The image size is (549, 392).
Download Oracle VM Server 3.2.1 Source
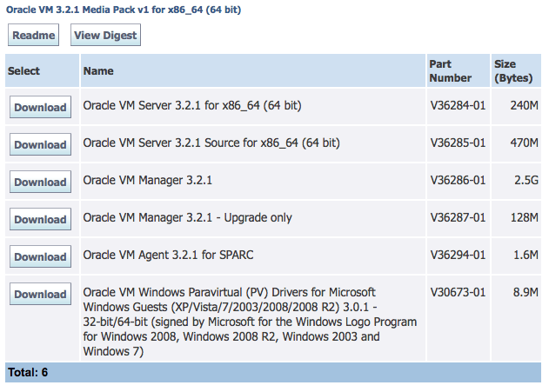[x=40, y=144]
